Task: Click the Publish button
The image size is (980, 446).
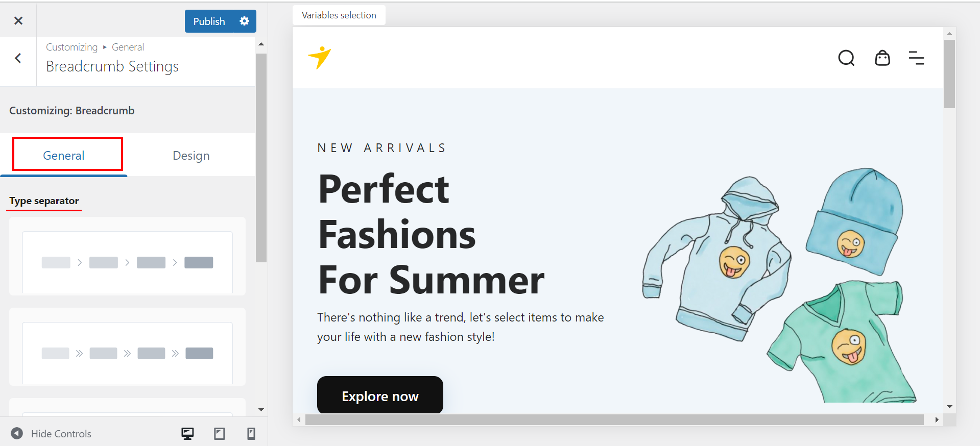Action: [209, 21]
